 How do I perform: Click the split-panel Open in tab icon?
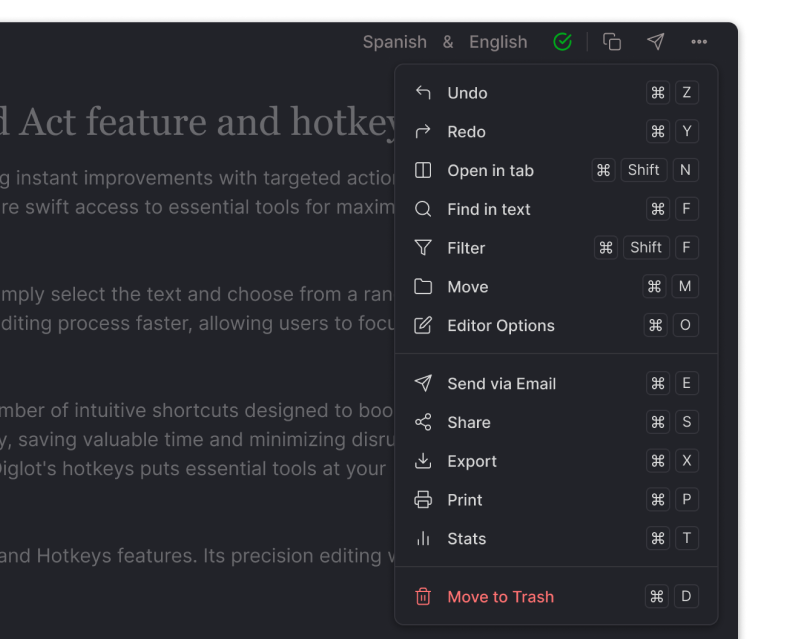coord(423,170)
